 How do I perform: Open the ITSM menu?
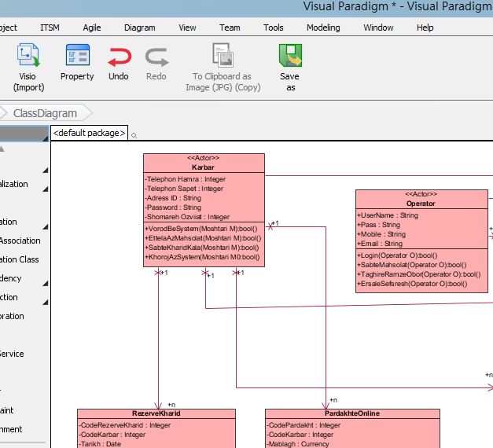50,28
